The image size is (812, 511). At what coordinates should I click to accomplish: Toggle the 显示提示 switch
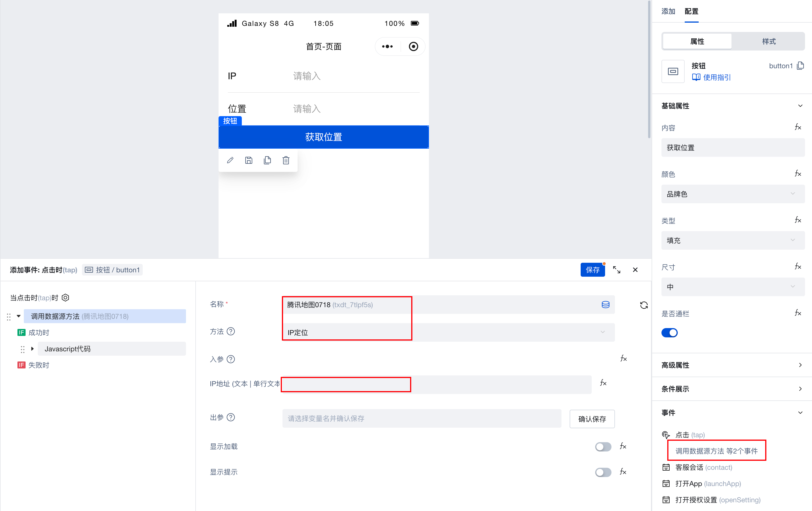[603, 472]
